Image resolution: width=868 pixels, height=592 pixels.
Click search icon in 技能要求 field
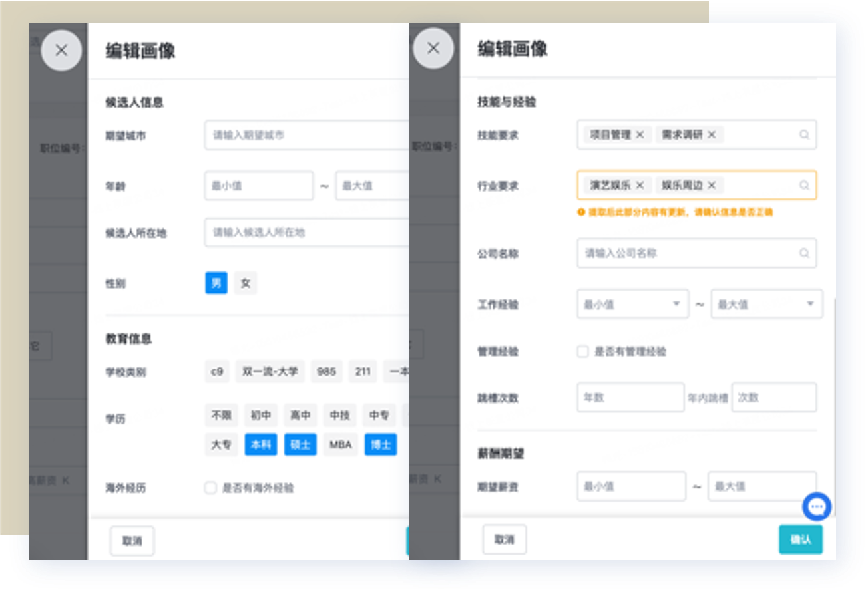pos(804,135)
